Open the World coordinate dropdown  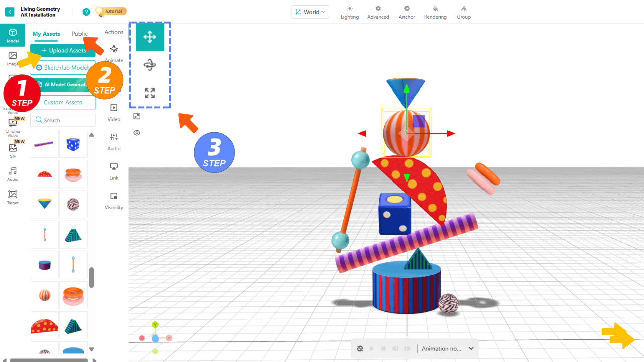(310, 12)
